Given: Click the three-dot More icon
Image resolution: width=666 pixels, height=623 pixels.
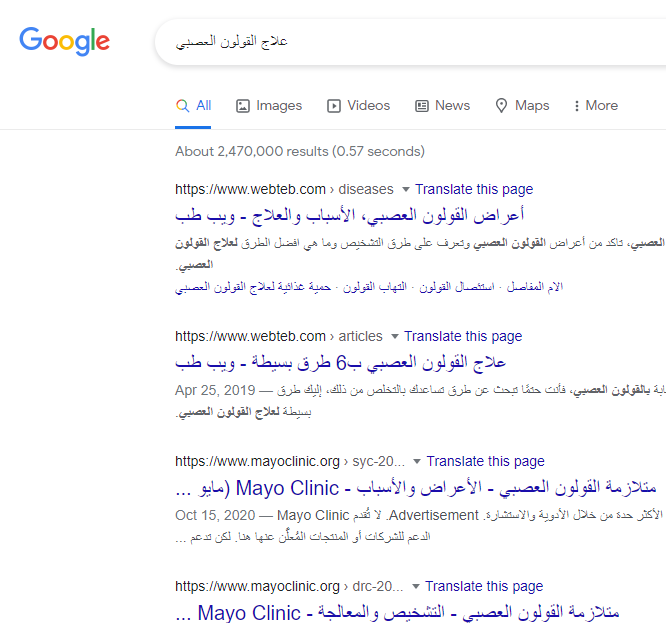Looking at the screenshot, I should [576, 106].
